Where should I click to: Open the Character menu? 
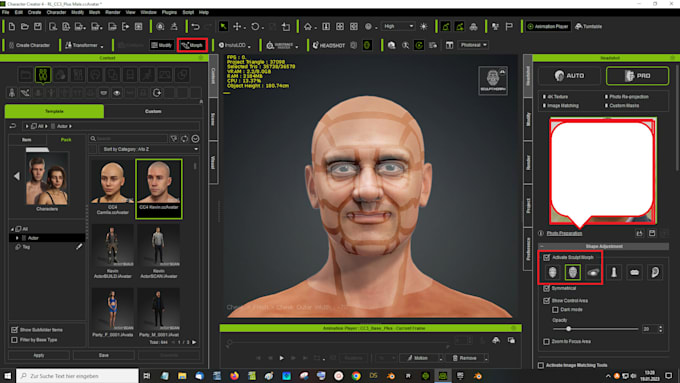coord(56,12)
